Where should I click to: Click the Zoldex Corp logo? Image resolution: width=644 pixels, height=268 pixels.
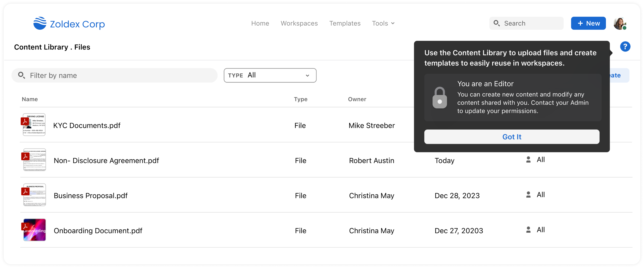click(x=69, y=23)
